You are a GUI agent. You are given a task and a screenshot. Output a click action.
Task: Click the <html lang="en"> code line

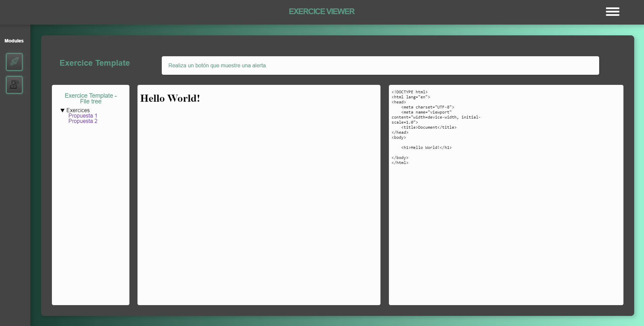pyautogui.click(x=411, y=97)
